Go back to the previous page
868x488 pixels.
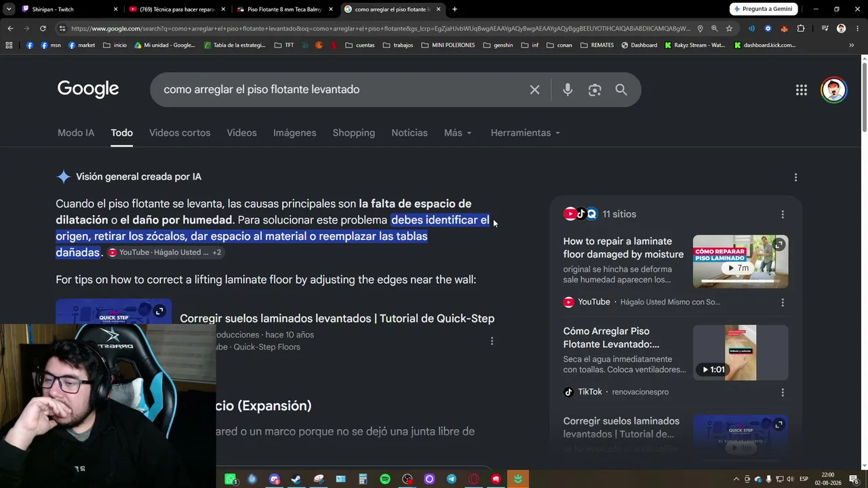pyautogui.click(x=10, y=28)
